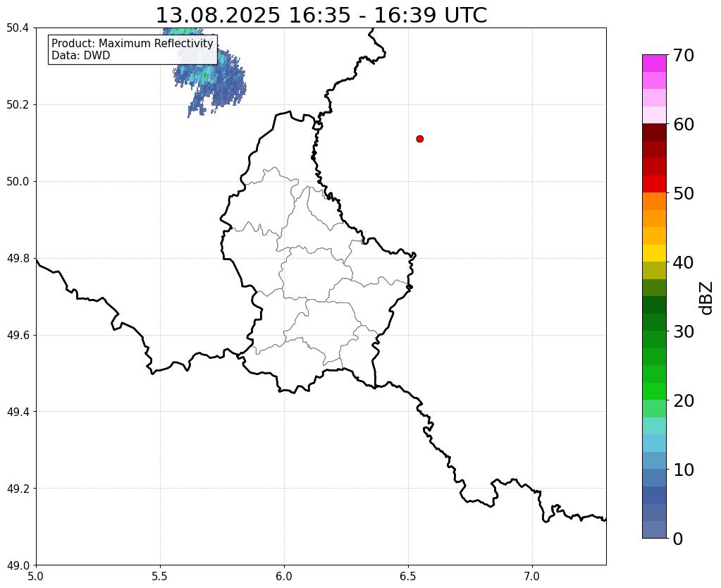Viewport: 721px width, 588px height.
Task: Click latitude axis label 49.2
Action: 18,489
